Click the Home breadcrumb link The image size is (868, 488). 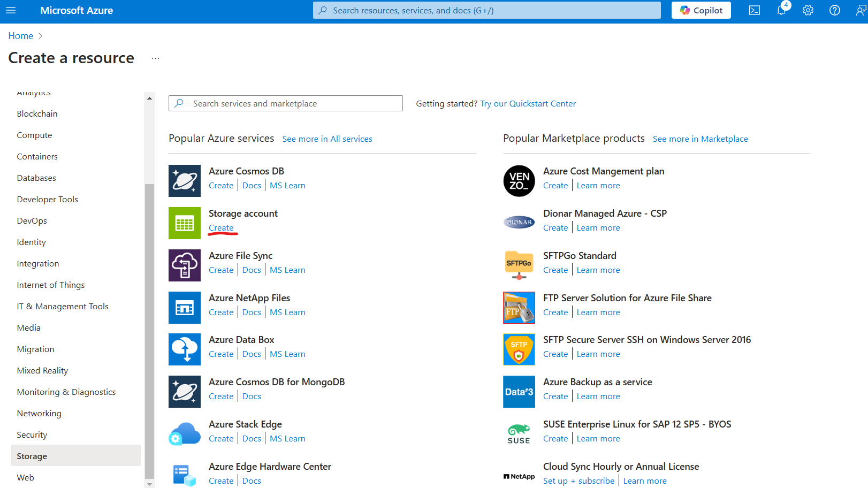tap(21, 36)
